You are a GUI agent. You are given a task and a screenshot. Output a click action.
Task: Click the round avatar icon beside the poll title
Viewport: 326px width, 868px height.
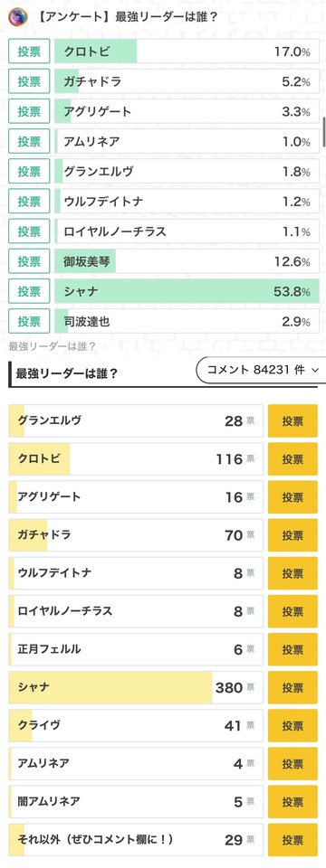point(17,17)
